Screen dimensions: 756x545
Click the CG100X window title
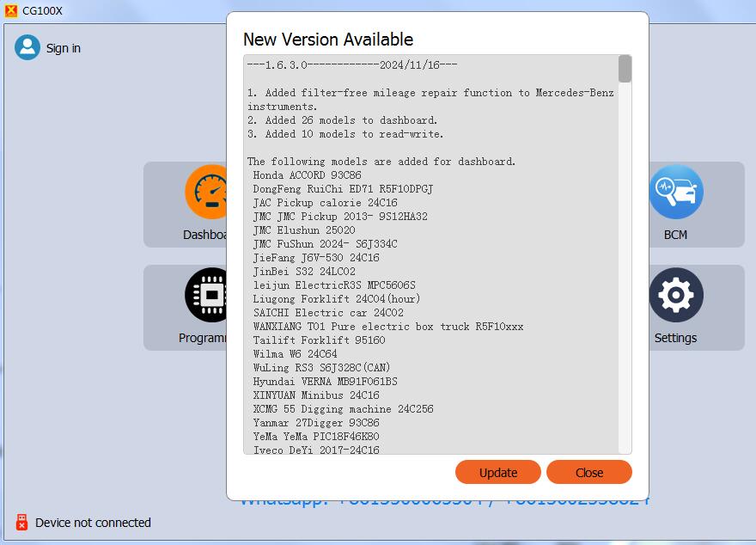pyautogui.click(x=42, y=10)
